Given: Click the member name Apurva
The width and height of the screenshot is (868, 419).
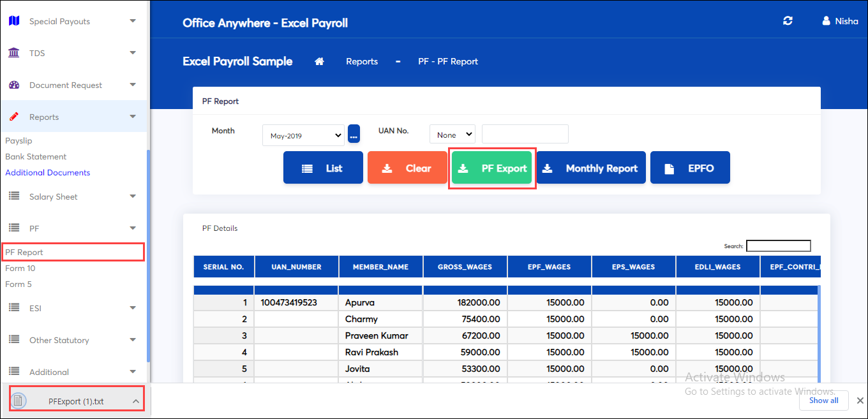Looking at the screenshot, I should [360, 302].
